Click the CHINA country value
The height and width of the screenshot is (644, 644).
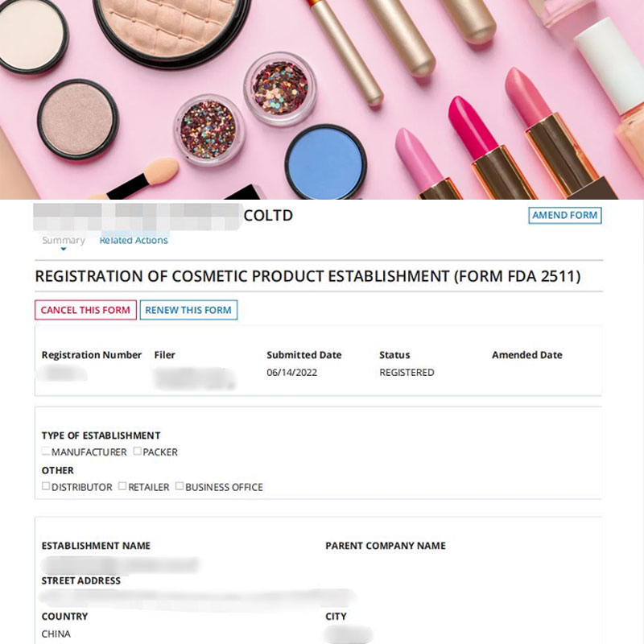56,634
